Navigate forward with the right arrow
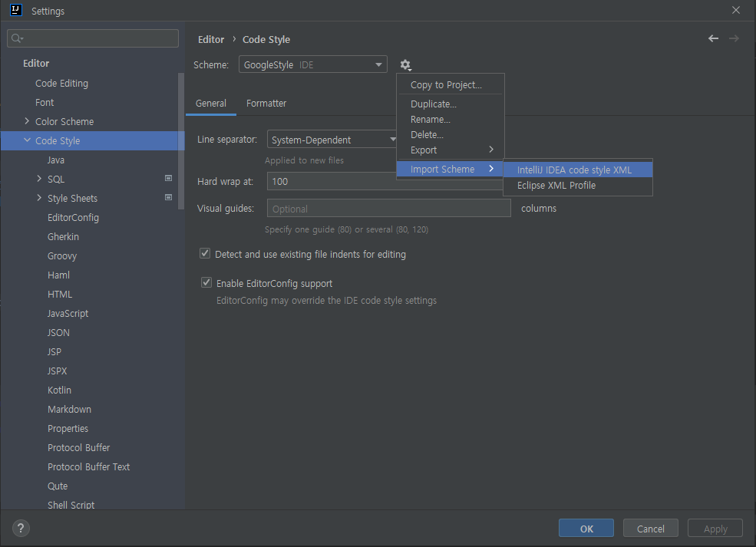 (x=734, y=38)
